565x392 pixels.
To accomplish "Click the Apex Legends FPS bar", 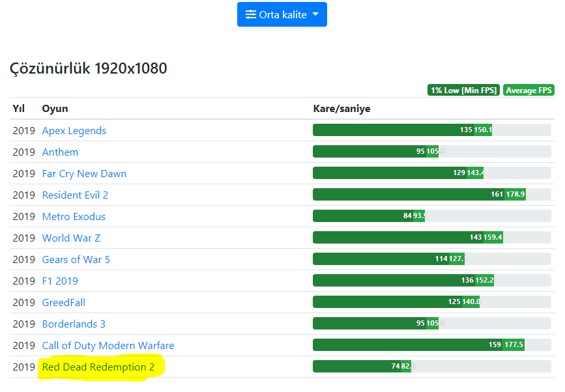I will click(431, 130).
